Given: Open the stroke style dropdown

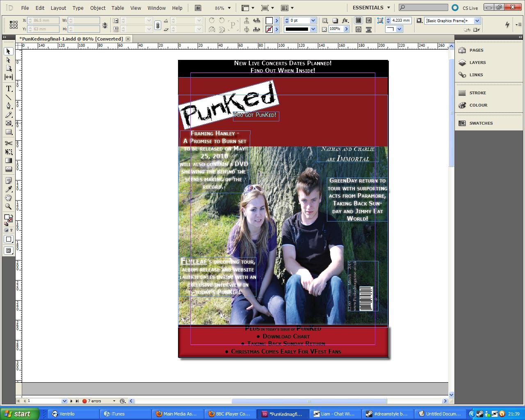Looking at the screenshot, I should click(x=313, y=29).
